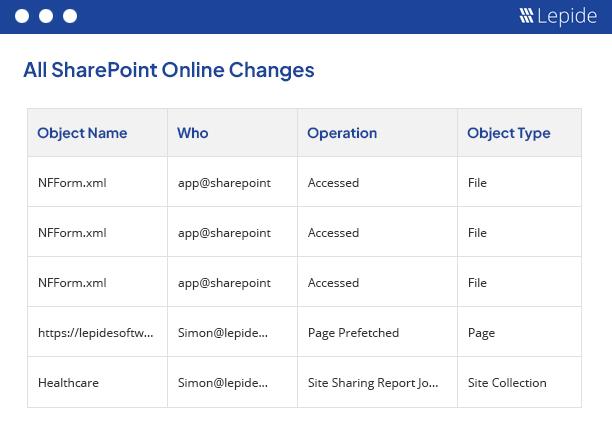The width and height of the screenshot is (612, 430).
Task: Select second row NFForm.xml object name
Action: pos(72,233)
